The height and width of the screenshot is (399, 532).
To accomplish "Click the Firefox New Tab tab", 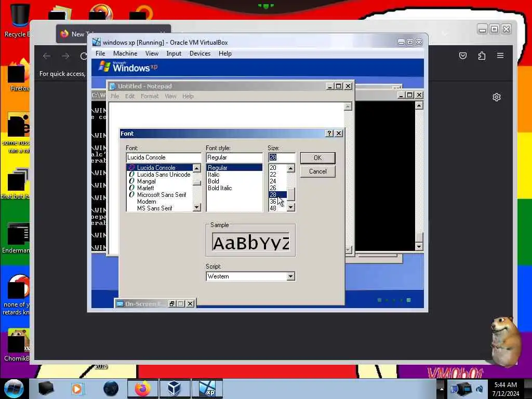I will click(x=113, y=34).
